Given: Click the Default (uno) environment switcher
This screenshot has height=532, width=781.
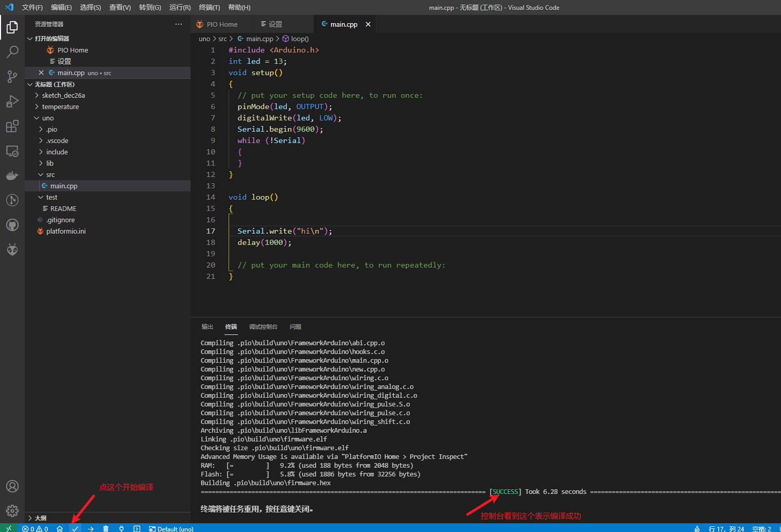Looking at the screenshot, I should pyautogui.click(x=171, y=528).
